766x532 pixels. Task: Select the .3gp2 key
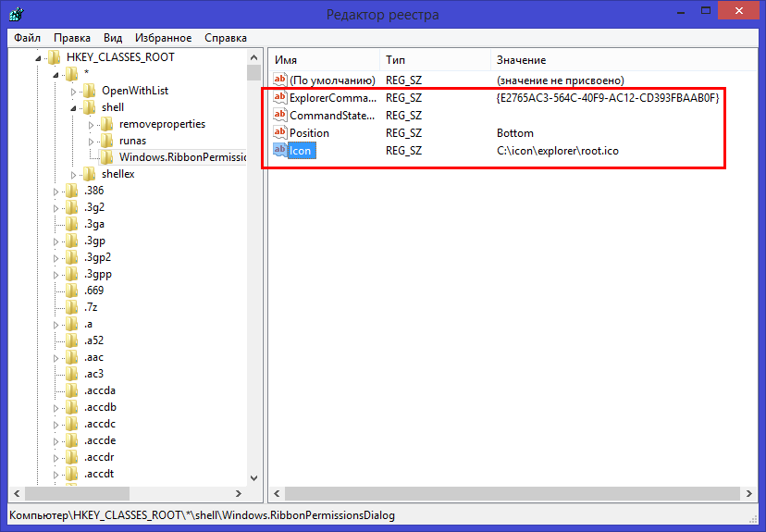pyautogui.click(x=97, y=257)
